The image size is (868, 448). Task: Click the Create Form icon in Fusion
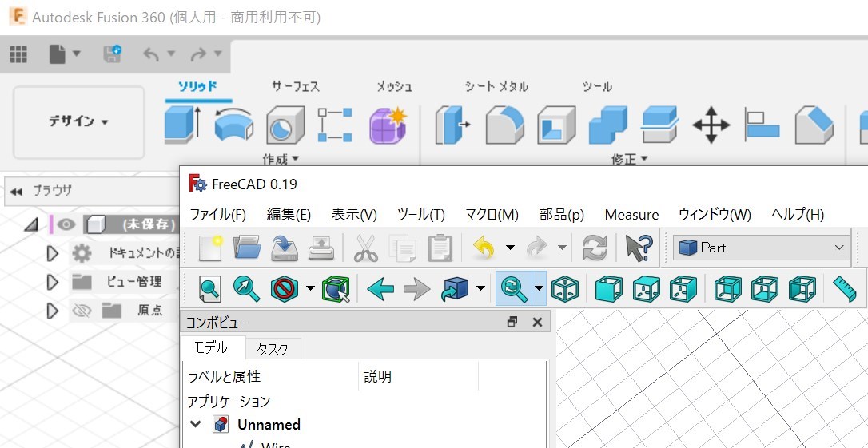click(x=388, y=125)
